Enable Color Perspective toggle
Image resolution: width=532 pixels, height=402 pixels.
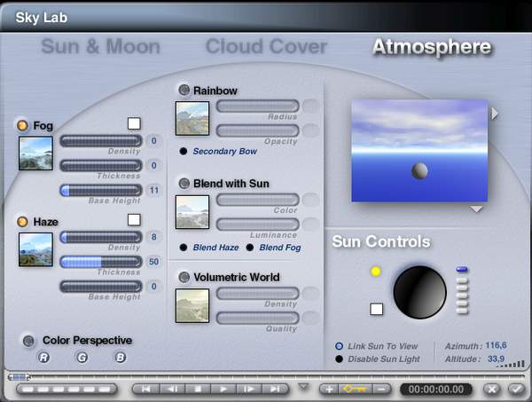pyautogui.click(x=28, y=341)
